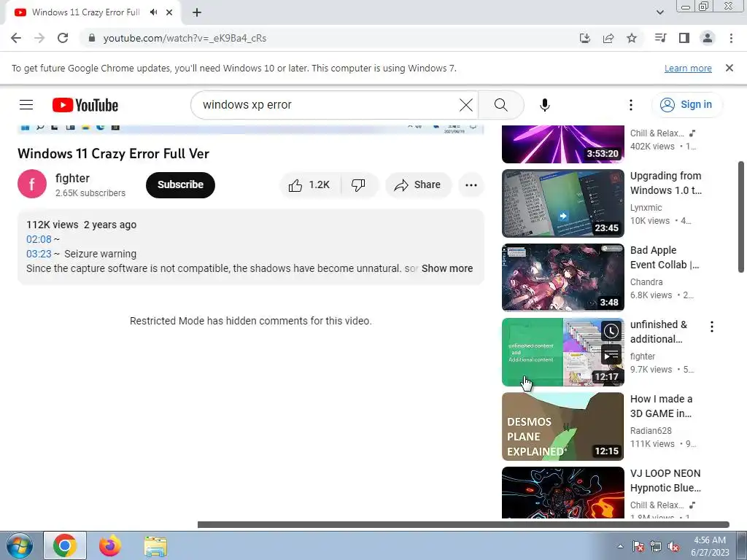Open the Chrome three-dot menu
The image size is (747, 560).
pos(731,38)
